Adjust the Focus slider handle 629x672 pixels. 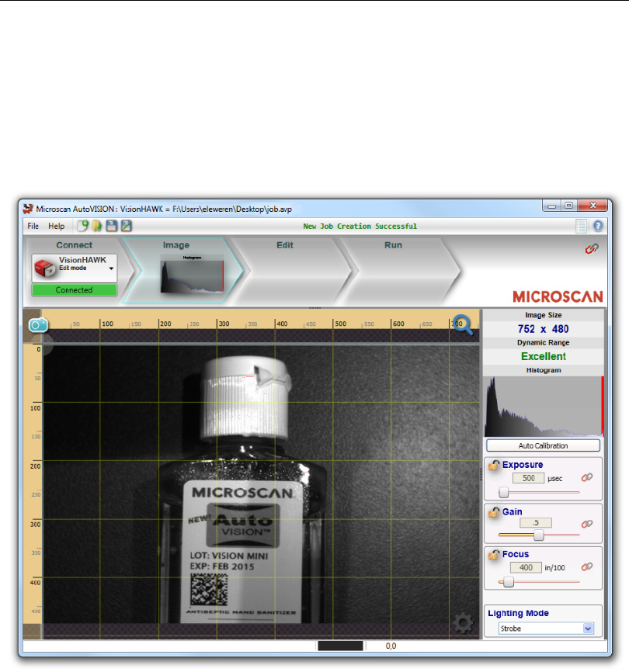click(509, 582)
